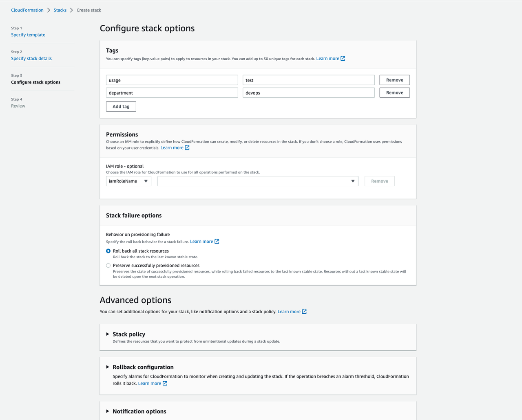
Task: Select Preserve successfully provisioned resources option
Action: [x=108, y=266]
